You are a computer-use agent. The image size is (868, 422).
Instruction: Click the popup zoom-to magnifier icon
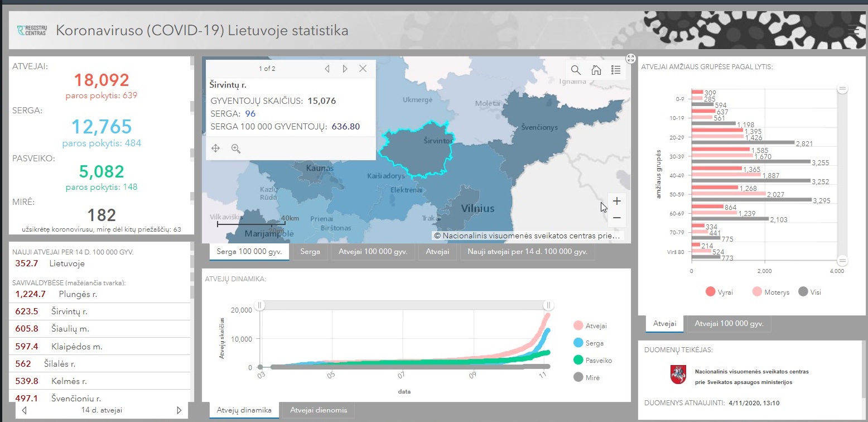pos(235,148)
